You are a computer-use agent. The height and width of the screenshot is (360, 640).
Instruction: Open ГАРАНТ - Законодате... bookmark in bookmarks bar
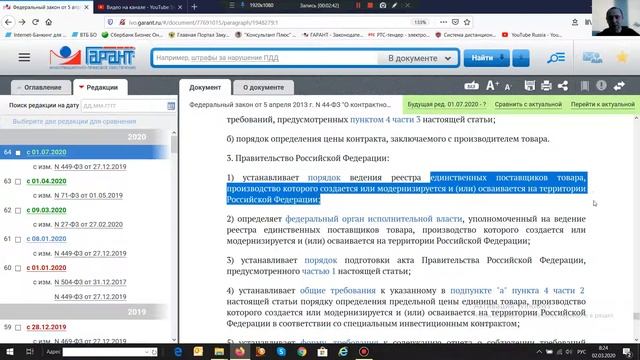pyautogui.click(x=333, y=35)
